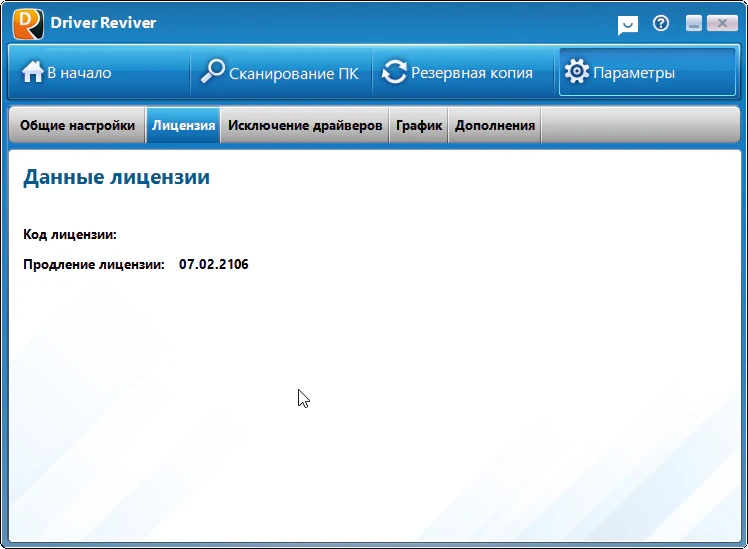Screen dimensions: 748x549
Task: Click empty tab strip area after Дополнения
Action: click(640, 125)
